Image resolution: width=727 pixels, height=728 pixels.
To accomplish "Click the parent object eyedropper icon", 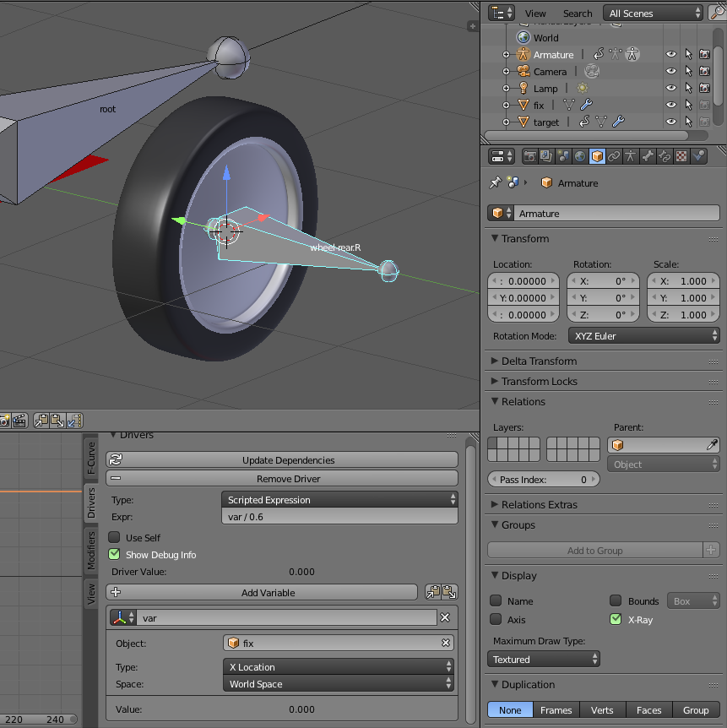I will [712, 445].
